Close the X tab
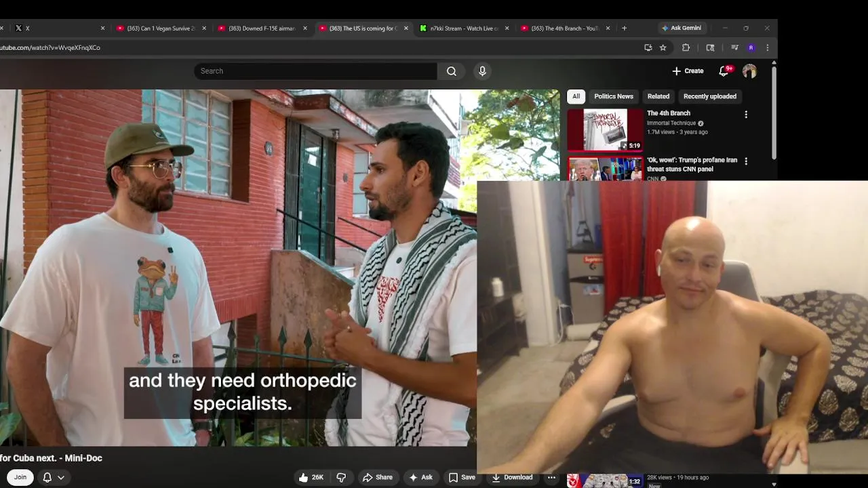 pyautogui.click(x=102, y=28)
